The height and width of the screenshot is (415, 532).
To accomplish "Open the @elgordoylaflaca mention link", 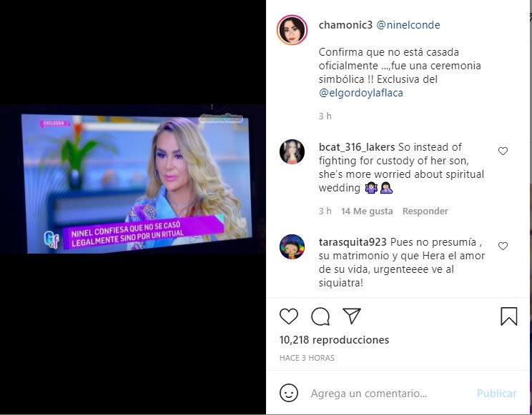I will click(x=361, y=93).
